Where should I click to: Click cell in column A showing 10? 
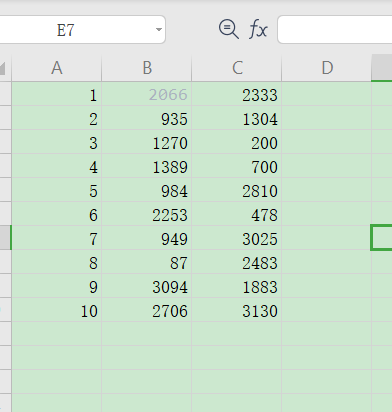click(57, 310)
